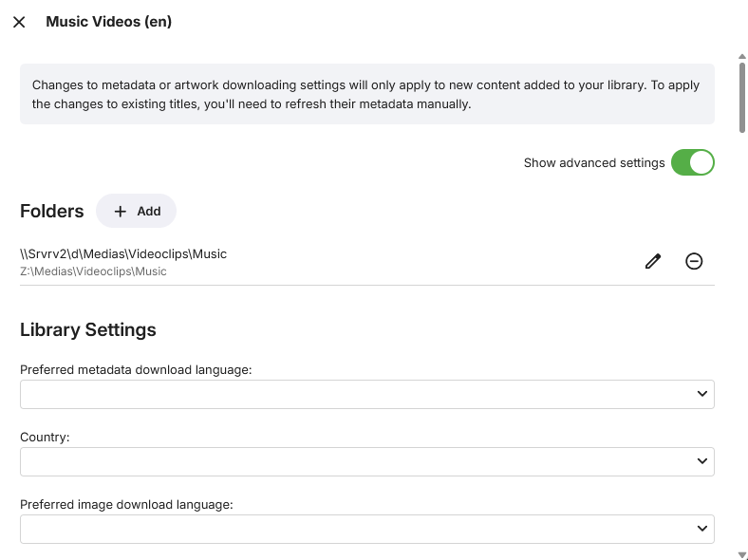
Task: Click the scrollbar up arrow
Action: [741, 58]
